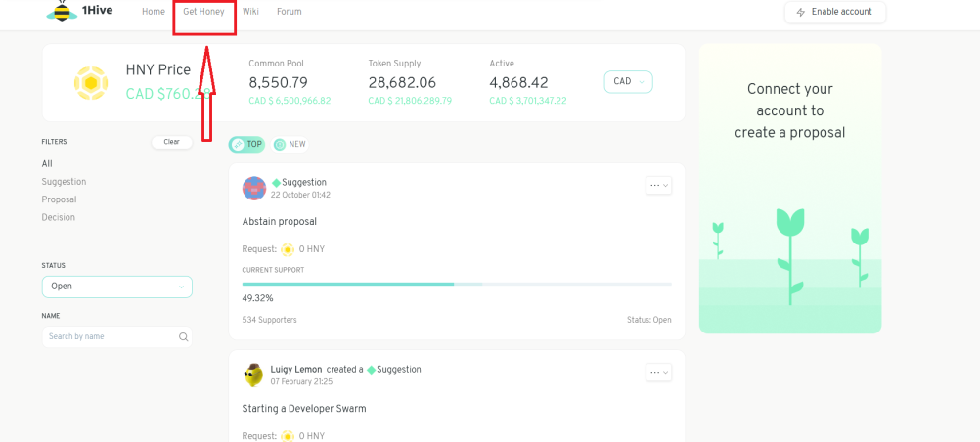Click the green Suggestion diamond on Abstain proposal
Viewport: 980px width, 442px height.
click(x=276, y=183)
